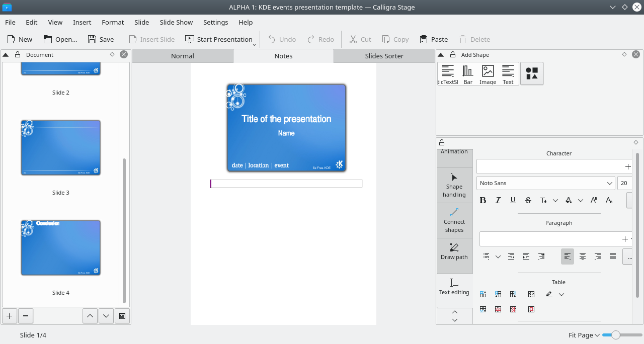
Task: Click the Open... toolbar button
Action: click(x=60, y=39)
